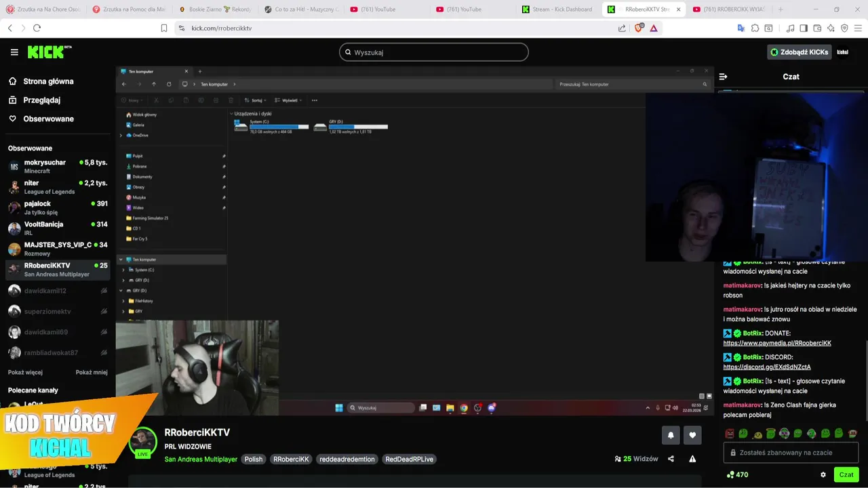Open the Brave Wallet icon
This screenshot has height=488, width=868.
817,28
